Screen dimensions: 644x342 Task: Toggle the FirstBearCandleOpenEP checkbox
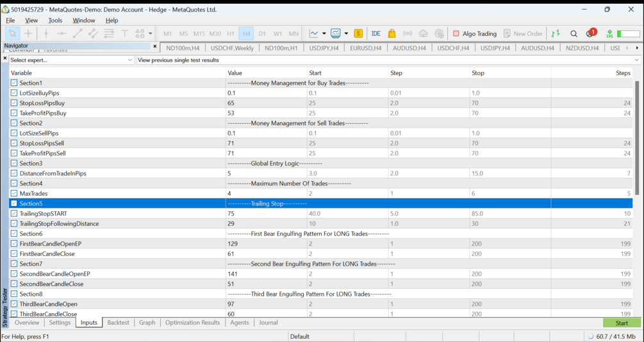[x=14, y=244]
